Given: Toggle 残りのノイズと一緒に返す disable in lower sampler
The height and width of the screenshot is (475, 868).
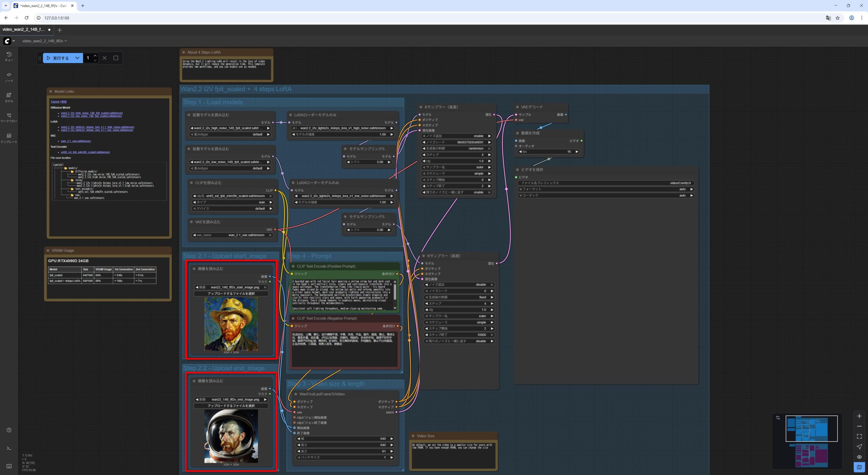Looking at the screenshot, I should (459, 341).
